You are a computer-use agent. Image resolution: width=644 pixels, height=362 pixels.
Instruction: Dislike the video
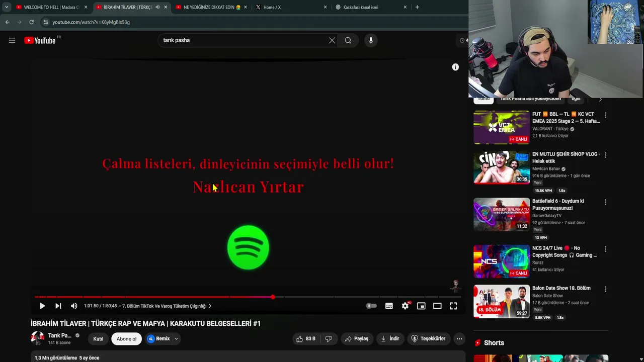coord(329,339)
